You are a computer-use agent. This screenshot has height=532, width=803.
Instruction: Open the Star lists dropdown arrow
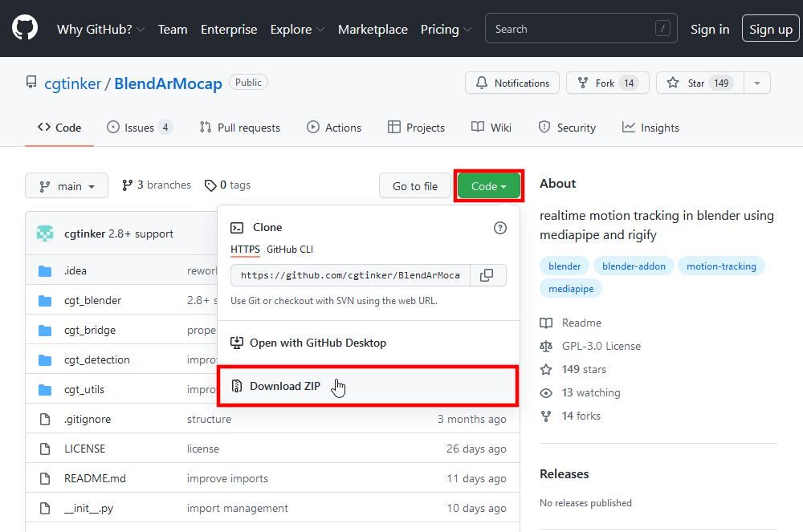pyautogui.click(x=757, y=83)
